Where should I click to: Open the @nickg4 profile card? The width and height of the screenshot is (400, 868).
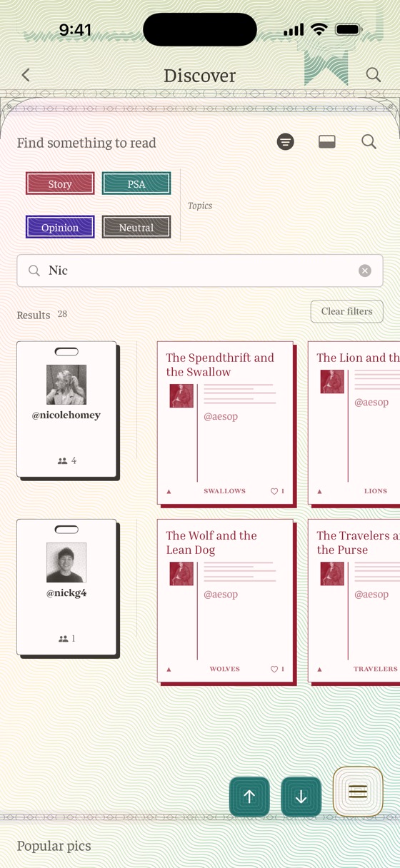tap(66, 587)
